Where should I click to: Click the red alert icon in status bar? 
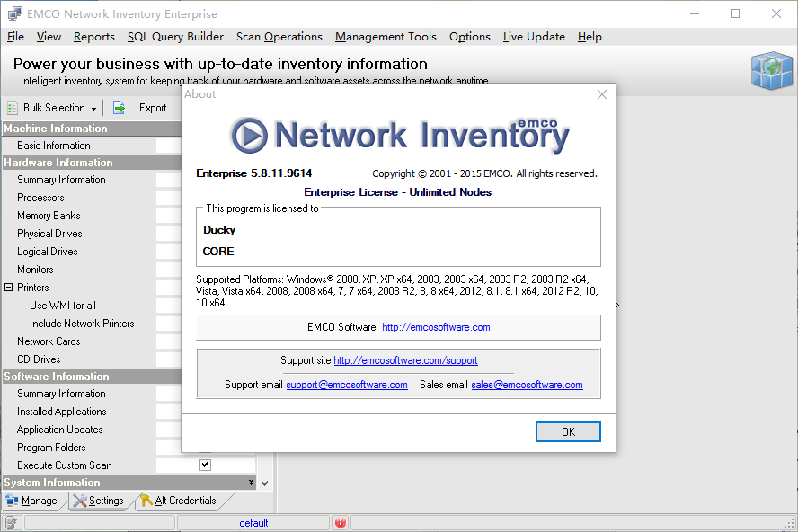(341, 523)
